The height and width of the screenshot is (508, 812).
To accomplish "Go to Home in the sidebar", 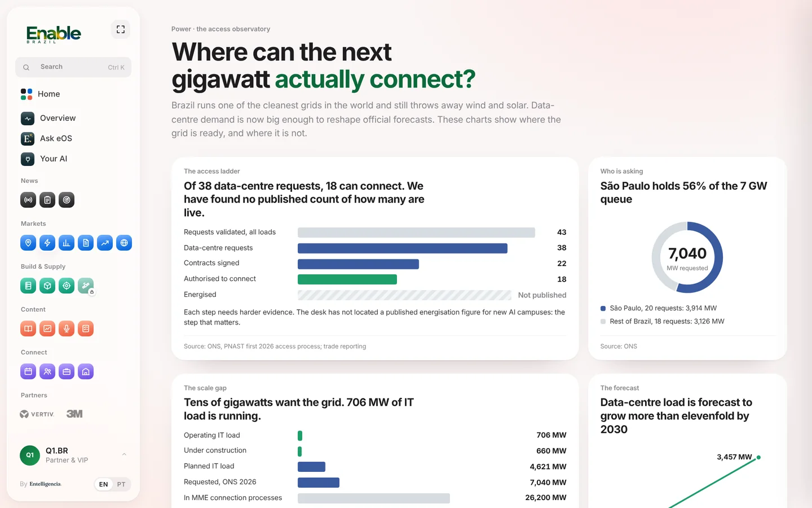I will click(x=73, y=94).
